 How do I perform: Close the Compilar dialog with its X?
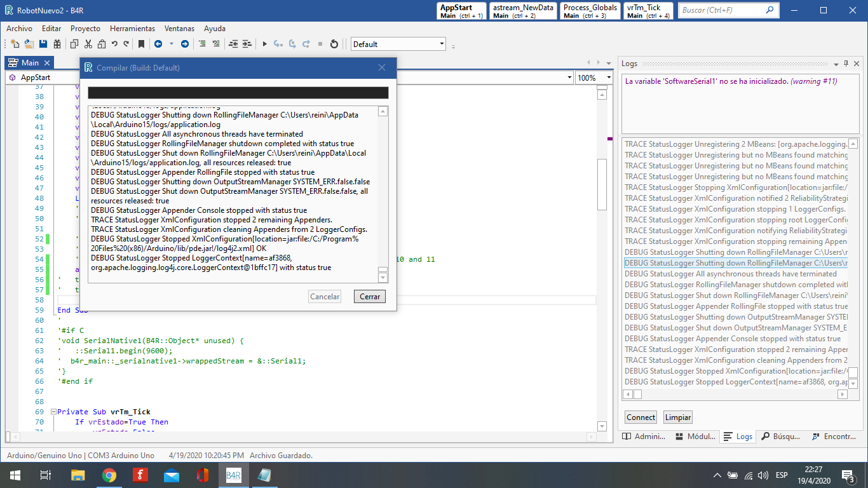[382, 67]
